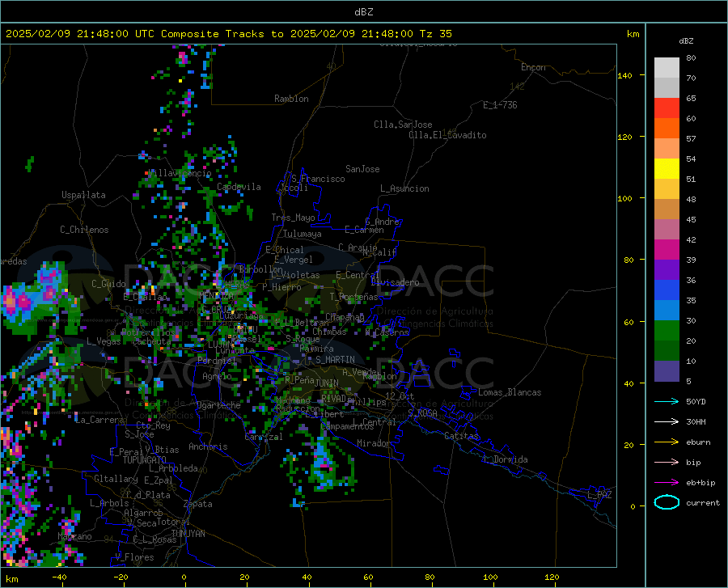Click the 'Capdevila' map label
The width and height of the screenshot is (728, 588).
tap(239, 187)
